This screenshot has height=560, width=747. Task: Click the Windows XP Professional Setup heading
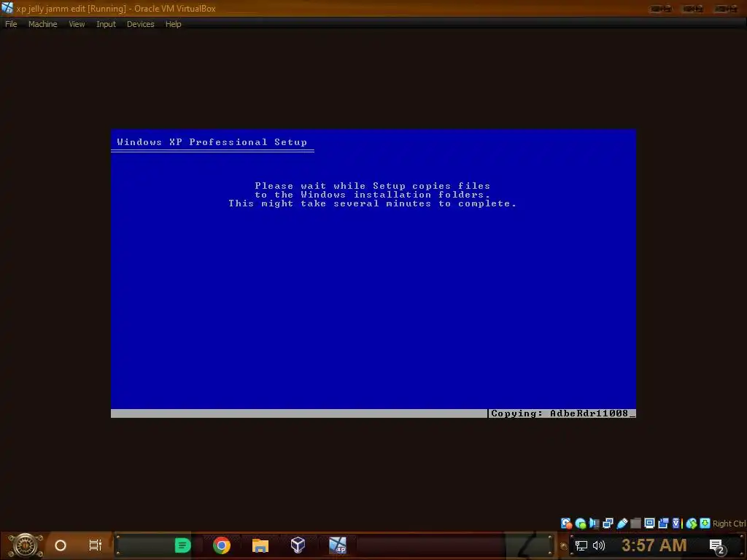[x=212, y=142]
